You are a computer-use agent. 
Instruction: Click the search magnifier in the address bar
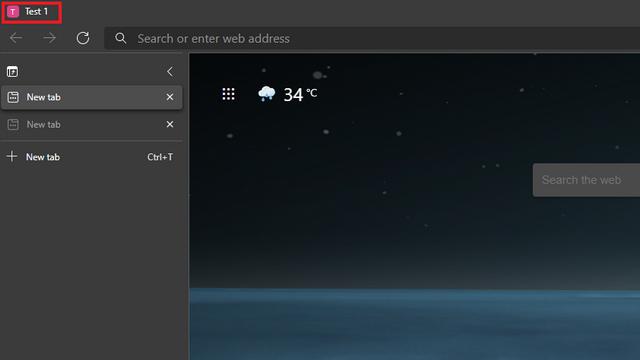120,38
